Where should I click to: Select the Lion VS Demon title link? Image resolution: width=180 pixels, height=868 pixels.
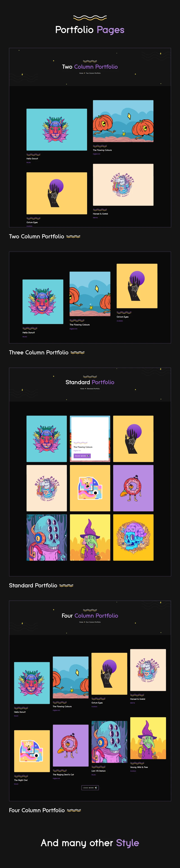pos(98,771)
